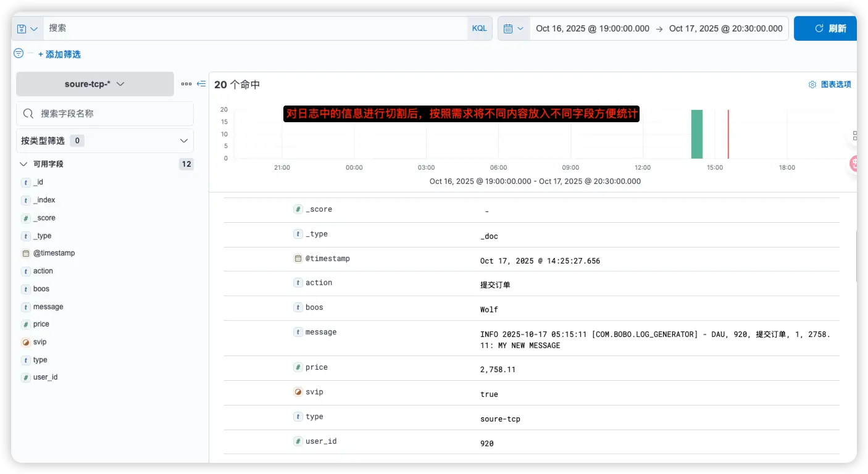Image resolution: width=868 pixels, height=474 pixels.
Task: Click user_id number icon in document table
Action: click(298, 441)
